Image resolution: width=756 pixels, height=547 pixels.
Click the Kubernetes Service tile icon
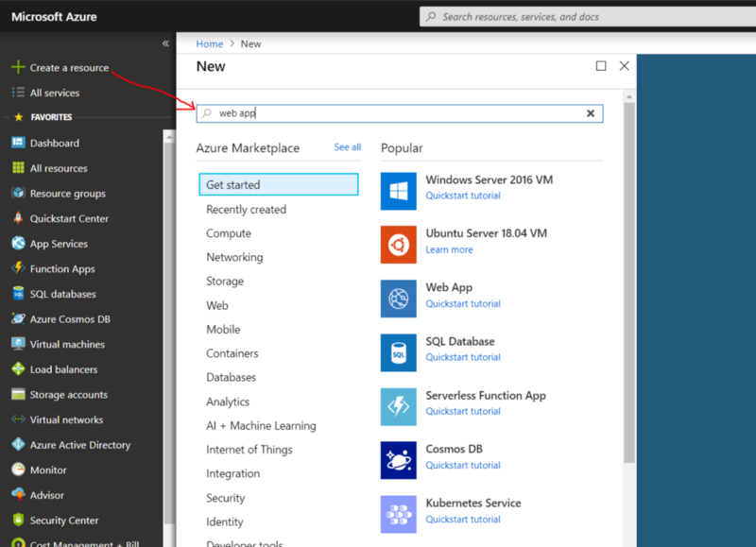click(398, 514)
